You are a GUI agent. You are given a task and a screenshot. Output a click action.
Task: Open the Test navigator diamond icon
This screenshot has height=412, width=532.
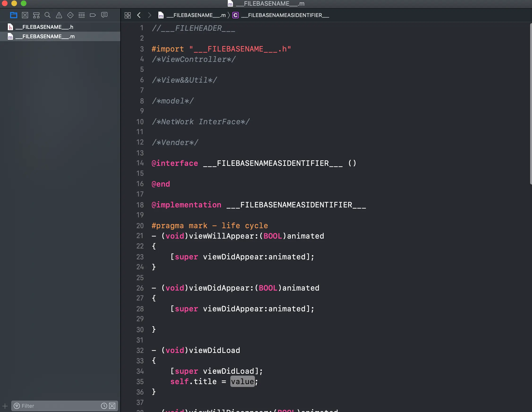coord(70,15)
